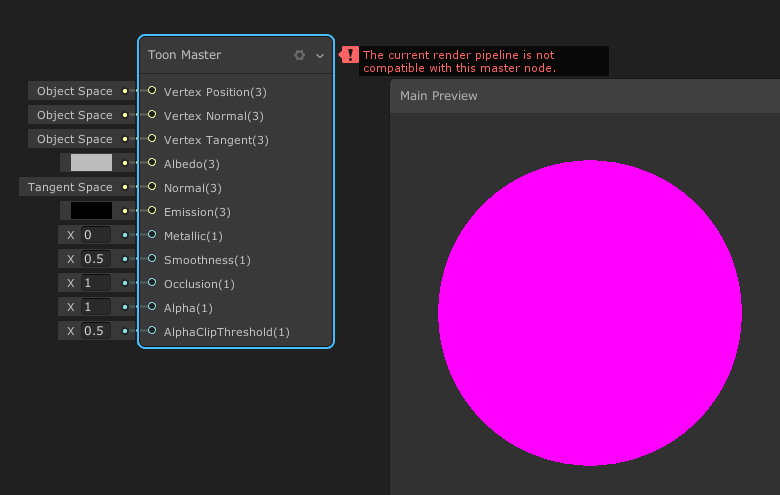Viewport: 780px width, 495px height.
Task: Open the Tangent Space dropdown for Normal
Action: 70,187
